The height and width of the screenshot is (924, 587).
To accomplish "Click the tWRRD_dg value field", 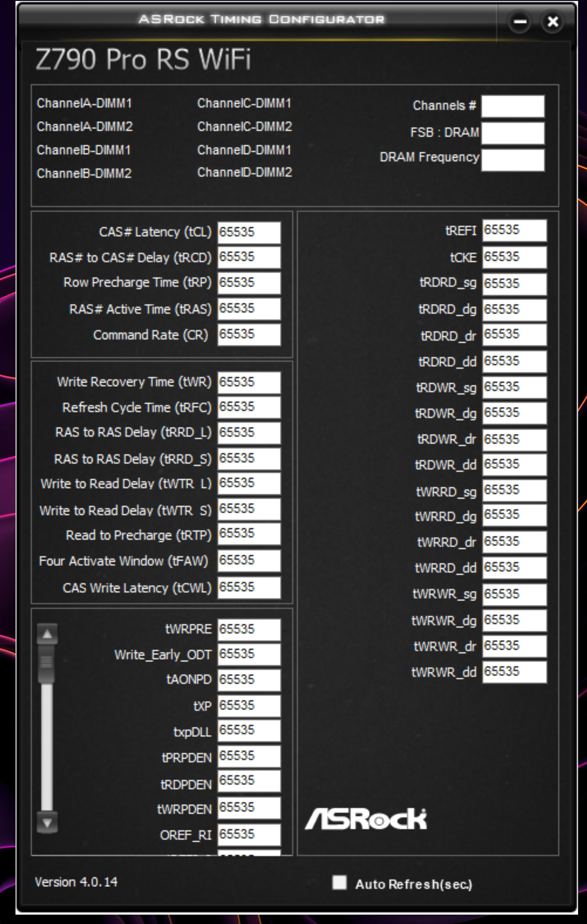I will click(515, 515).
